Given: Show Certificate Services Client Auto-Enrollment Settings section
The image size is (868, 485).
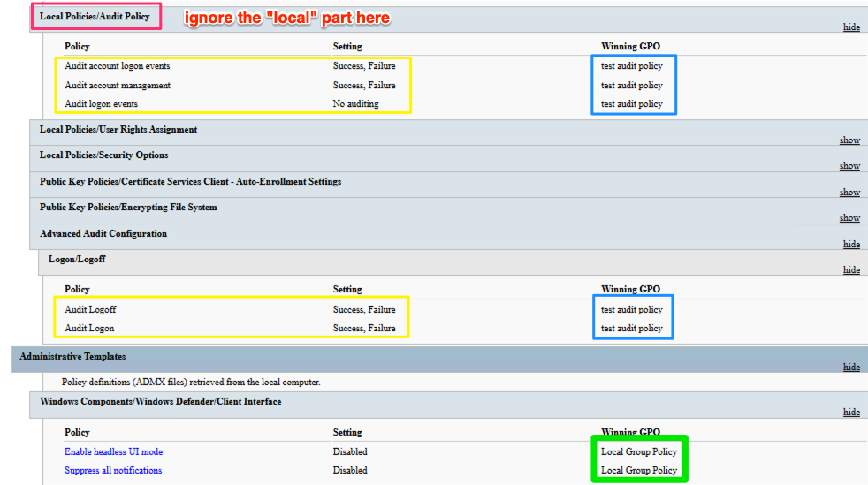Looking at the screenshot, I should tap(849, 193).
